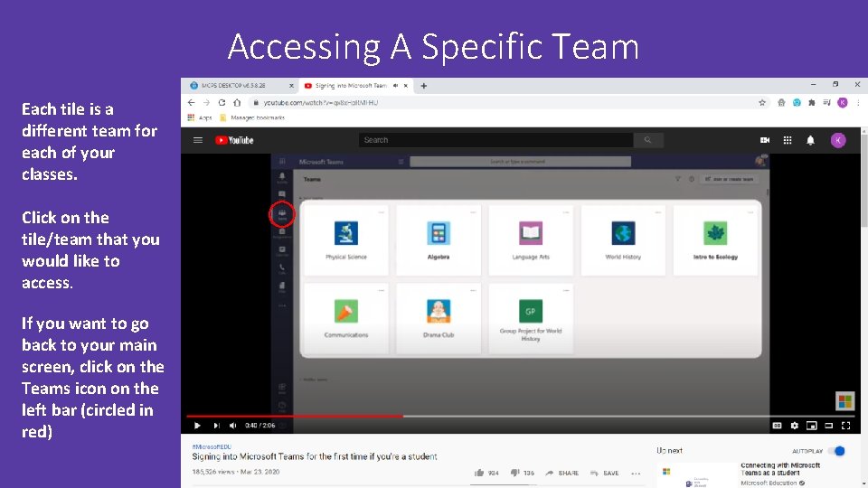Open a new browser tab

tap(423, 86)
